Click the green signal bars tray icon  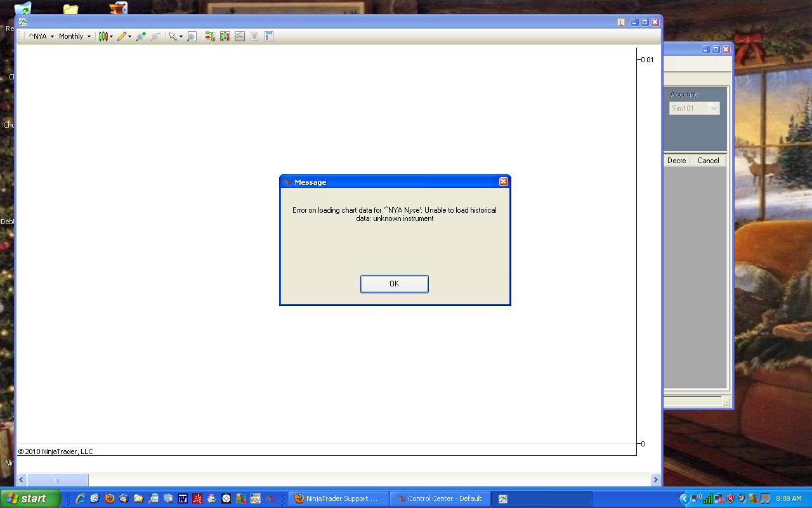click(707, 498)
